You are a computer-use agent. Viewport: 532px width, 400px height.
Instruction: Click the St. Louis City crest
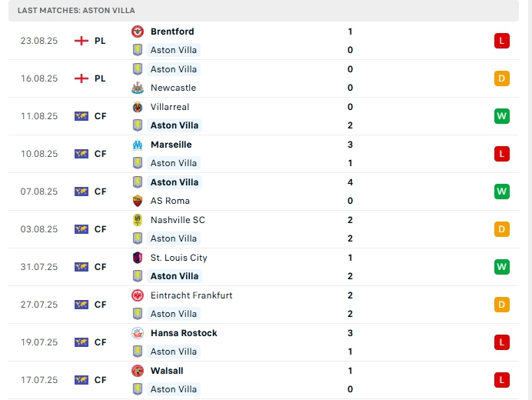(138, 258)
